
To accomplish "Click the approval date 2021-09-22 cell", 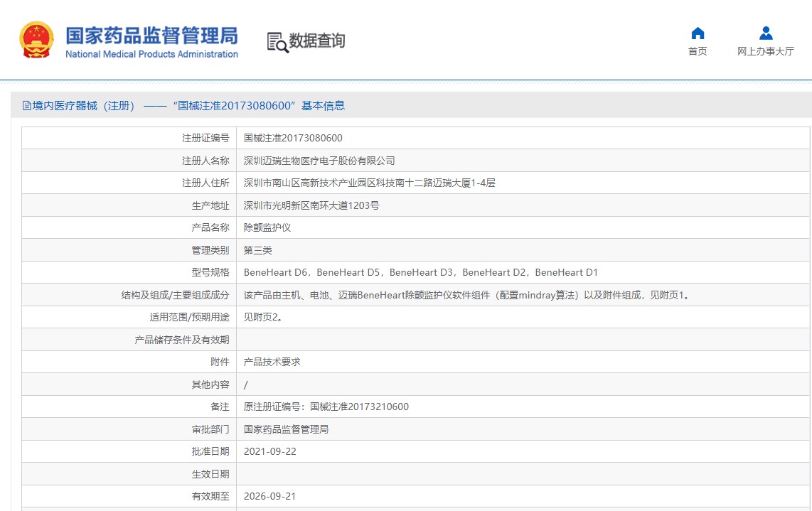I will click(x=269, y=451).
